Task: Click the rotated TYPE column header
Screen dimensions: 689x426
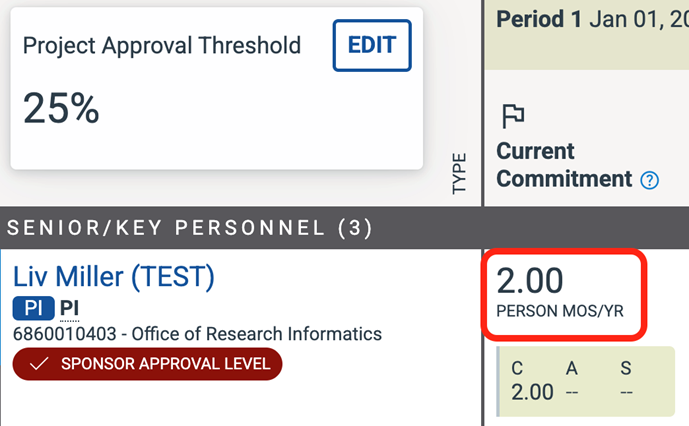Action: click(459, 173)
